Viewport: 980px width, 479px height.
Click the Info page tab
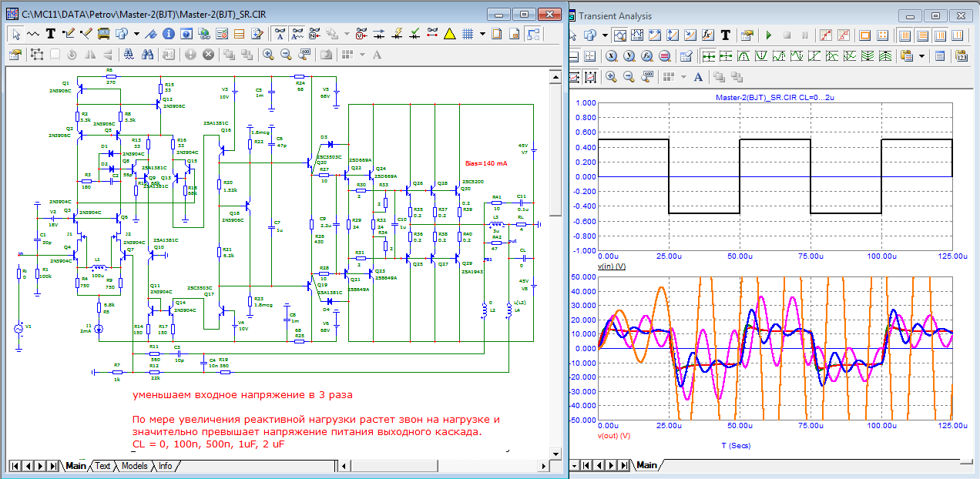[165, 466]
